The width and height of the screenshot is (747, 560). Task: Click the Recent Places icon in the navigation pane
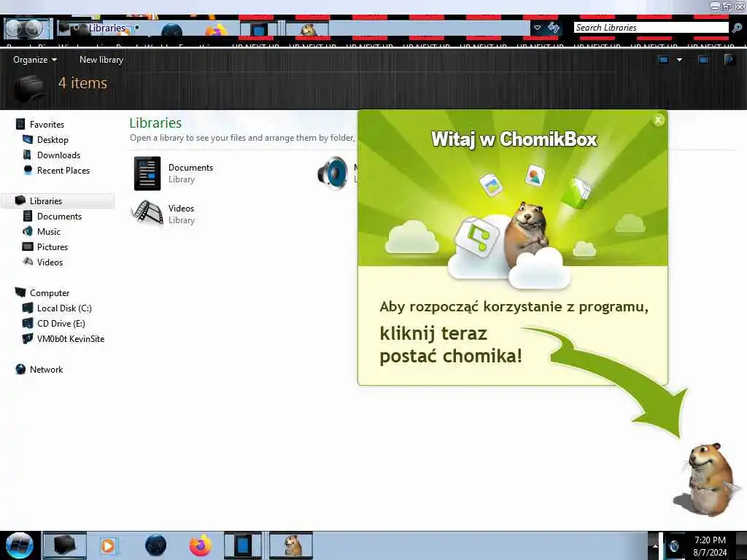[x=28, y=170]
